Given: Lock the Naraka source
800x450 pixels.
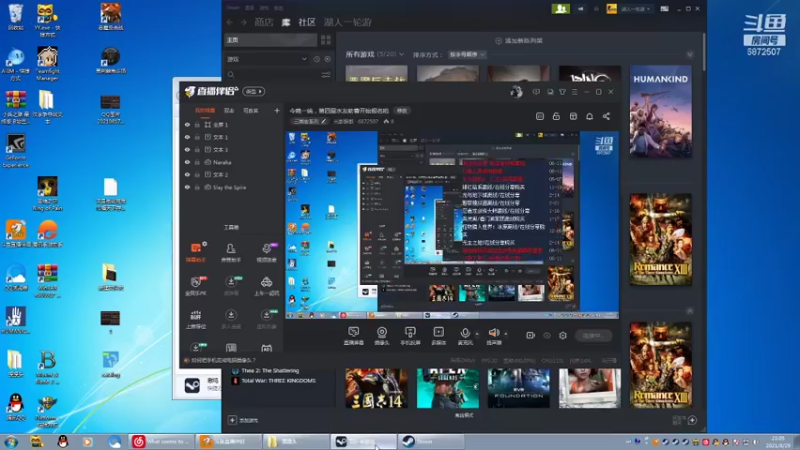Looking at the screenshot, I should pyautogui.click(x=197, y=162).
